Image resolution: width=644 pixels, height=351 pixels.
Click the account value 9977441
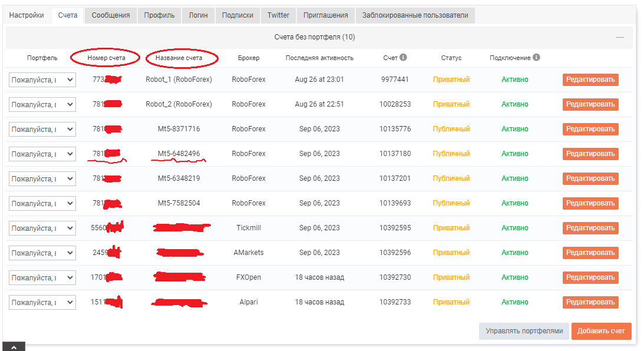click(395, 80)
